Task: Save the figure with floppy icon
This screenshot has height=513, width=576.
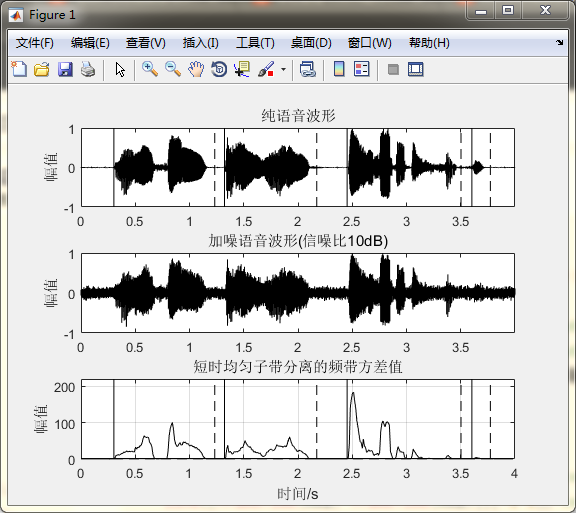Action: coord(65,69)
